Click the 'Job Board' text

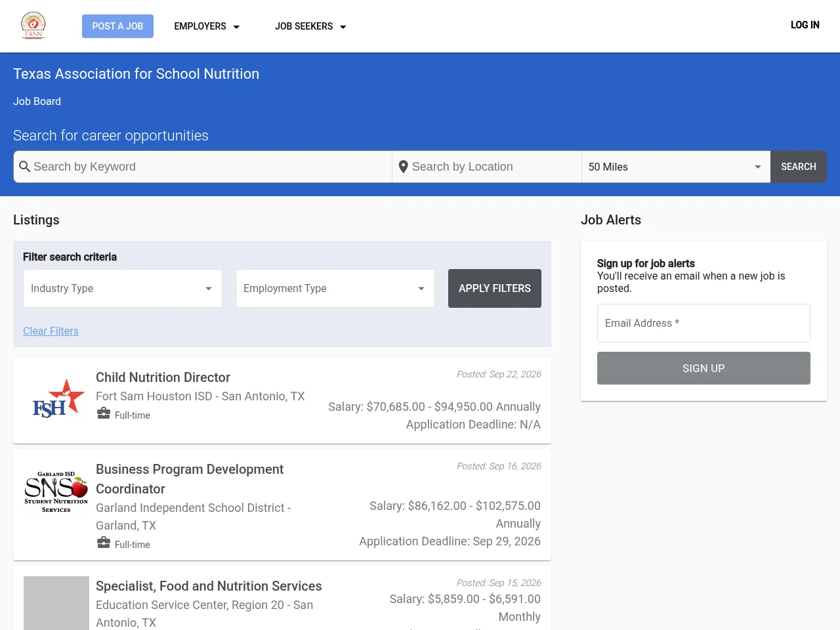pyautogui.click(x=37, y=101)
